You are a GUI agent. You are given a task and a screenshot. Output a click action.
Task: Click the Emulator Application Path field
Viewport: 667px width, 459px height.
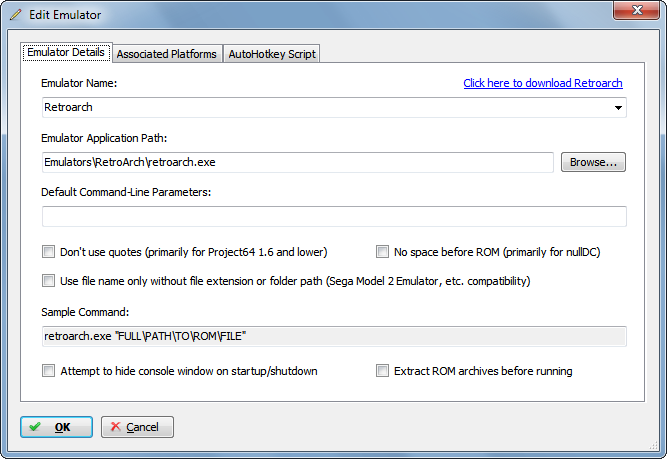(x=298, y=163)
